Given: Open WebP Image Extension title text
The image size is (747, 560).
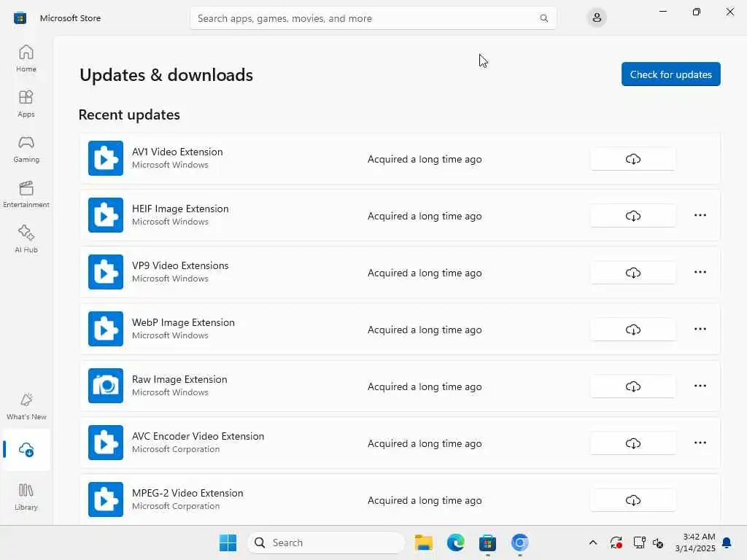Looking at the screenshot, I should click(183, 322).
